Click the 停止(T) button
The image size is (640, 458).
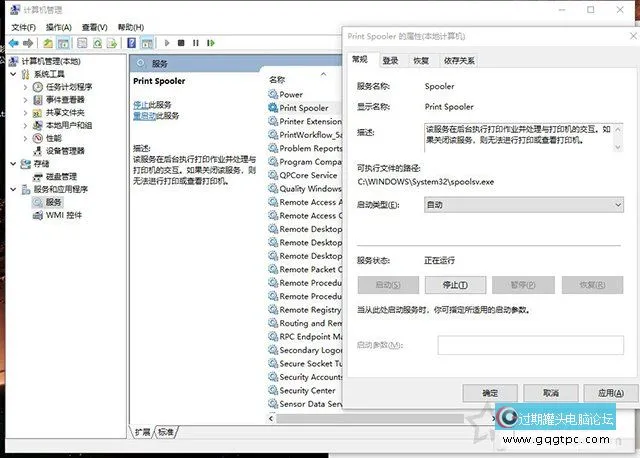coord(456,285)
